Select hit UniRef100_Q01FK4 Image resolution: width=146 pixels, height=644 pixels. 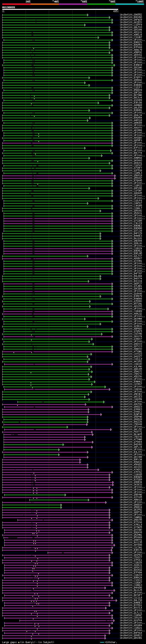(x=131, y=620)
